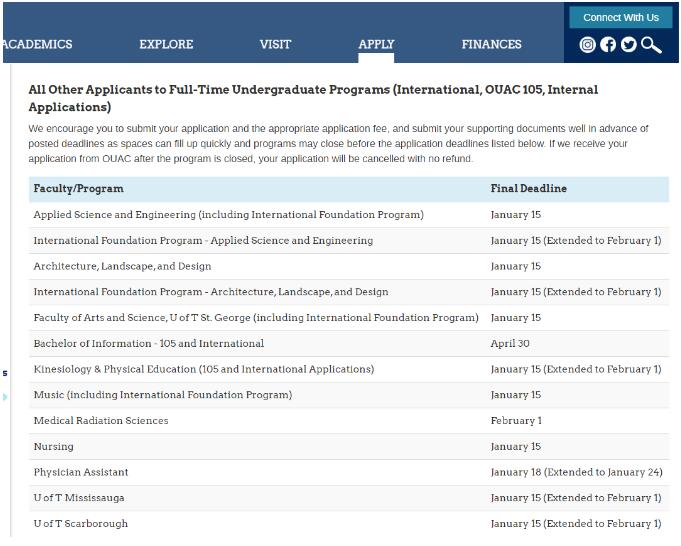Click the Bachelor of Information row
The height and width of the screenshot is (546, 681).
(x=149, y=344)
